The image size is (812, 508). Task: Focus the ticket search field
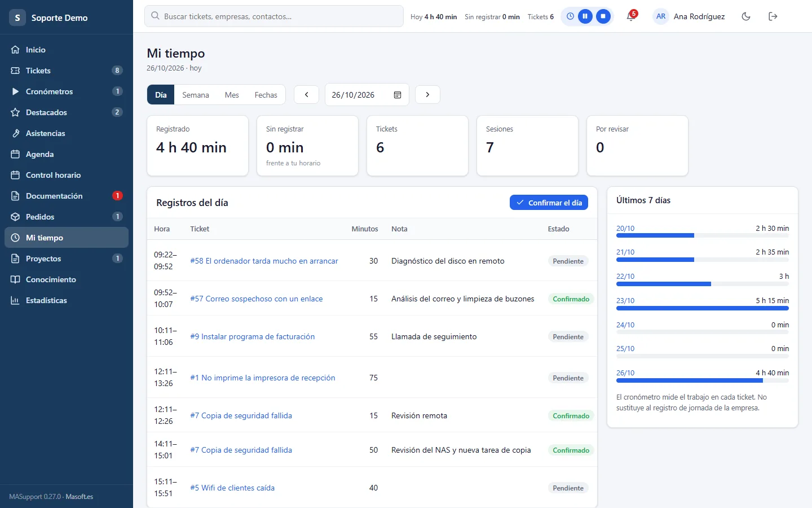(274, 16)
